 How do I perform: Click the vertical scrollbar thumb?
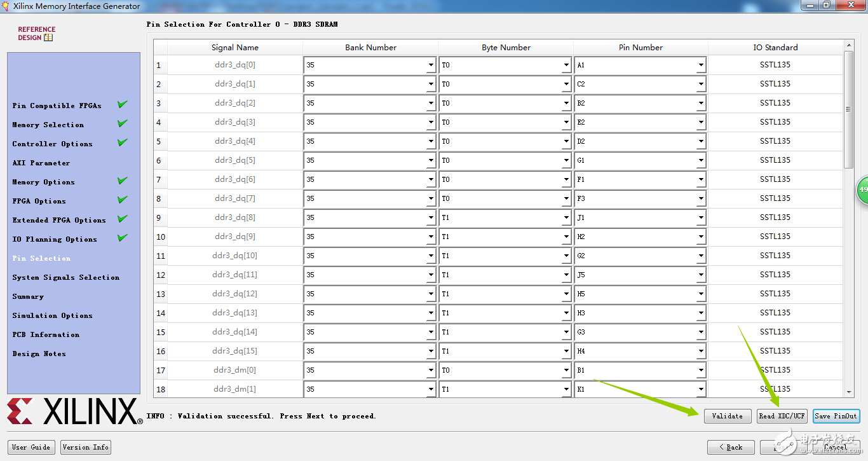point(849,109)
